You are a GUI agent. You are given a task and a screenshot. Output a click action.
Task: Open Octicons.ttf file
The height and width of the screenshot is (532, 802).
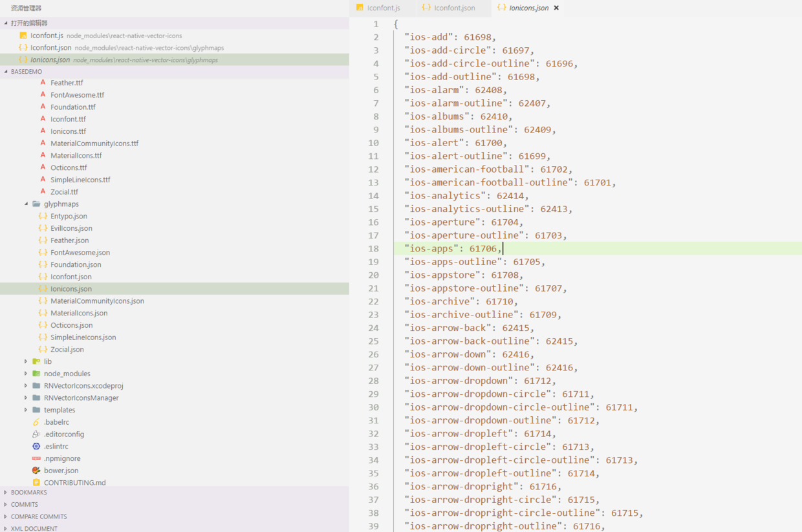(x=69, y=167)
